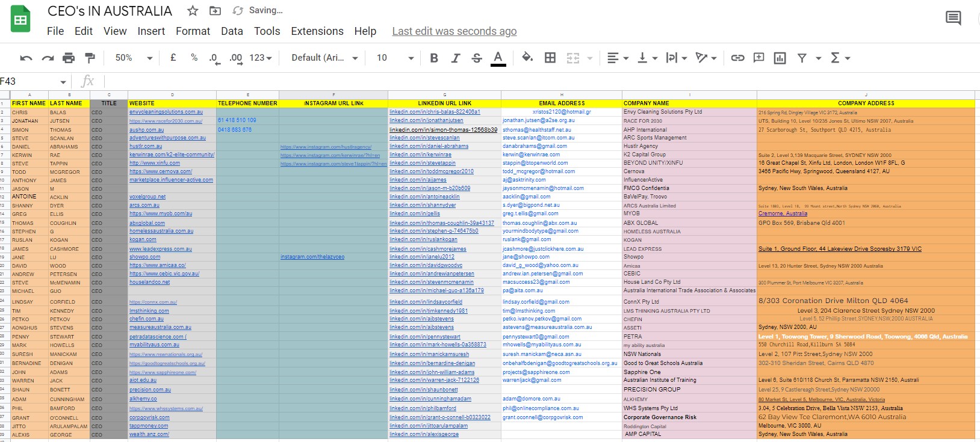Star the CEO's IN AUSTRALIA document

193,11
